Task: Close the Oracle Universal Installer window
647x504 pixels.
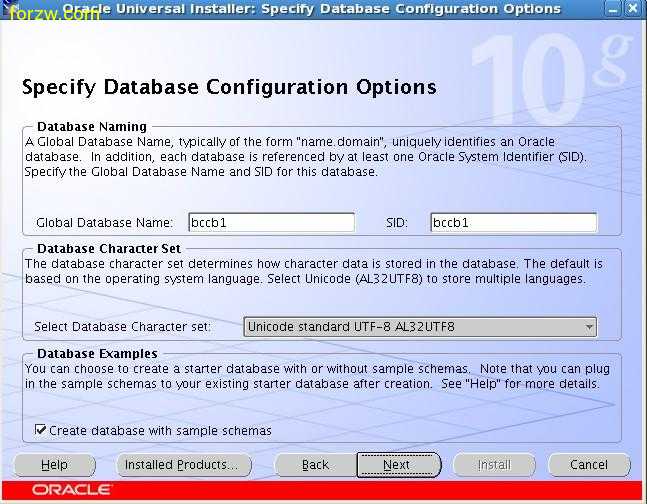Action: click(632, 9)
